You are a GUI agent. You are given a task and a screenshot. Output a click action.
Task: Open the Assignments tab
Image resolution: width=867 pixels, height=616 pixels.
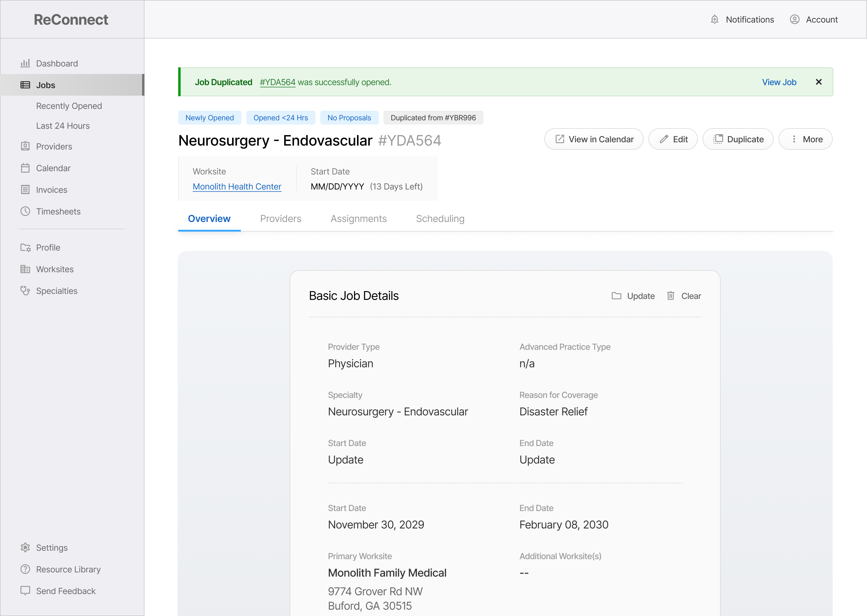pyautogui.click(x=358, y=219)
